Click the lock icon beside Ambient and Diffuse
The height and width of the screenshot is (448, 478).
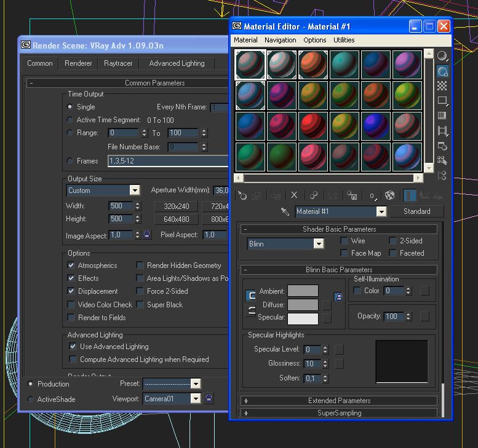(338, 297)
